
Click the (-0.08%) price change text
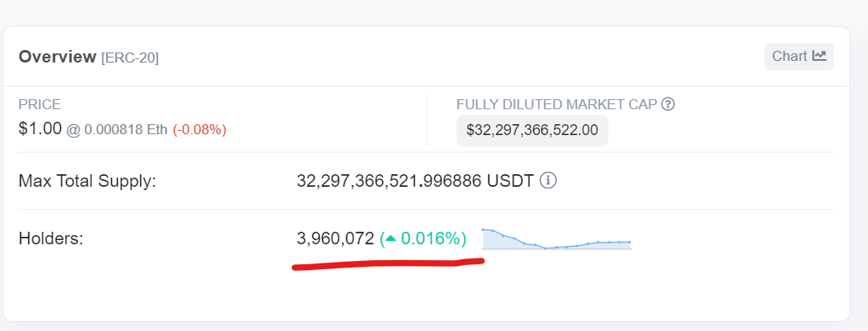point(199,130)
